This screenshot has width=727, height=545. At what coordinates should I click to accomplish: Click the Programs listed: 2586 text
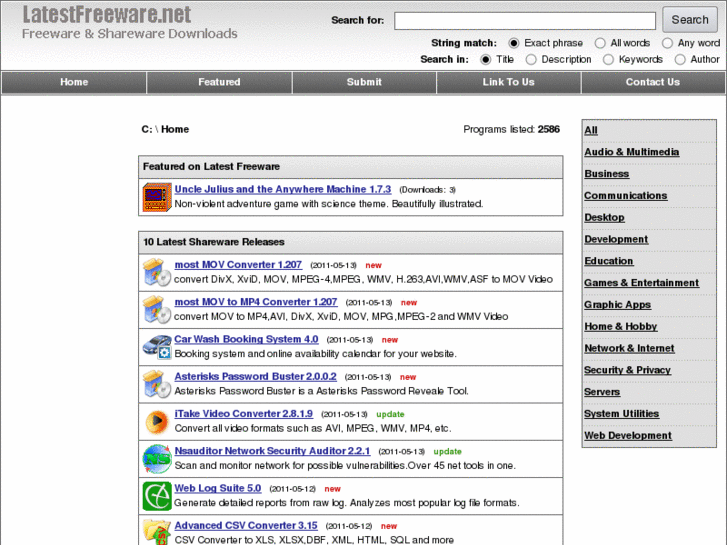click(511, 129)
